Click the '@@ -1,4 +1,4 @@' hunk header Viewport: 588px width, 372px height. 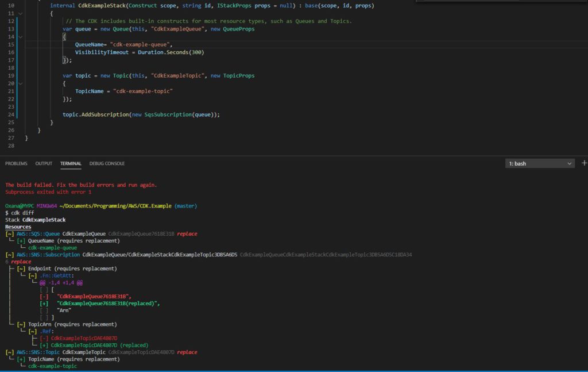61,283
